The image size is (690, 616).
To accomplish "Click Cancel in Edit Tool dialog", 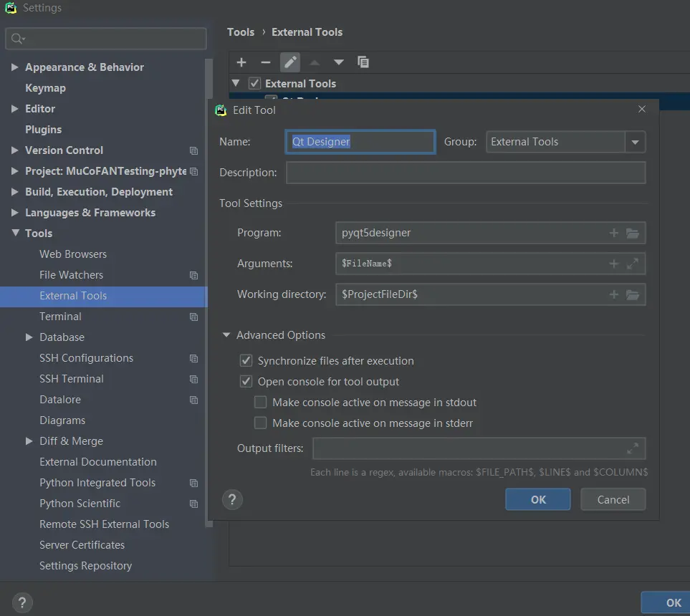I will (613, 499).
